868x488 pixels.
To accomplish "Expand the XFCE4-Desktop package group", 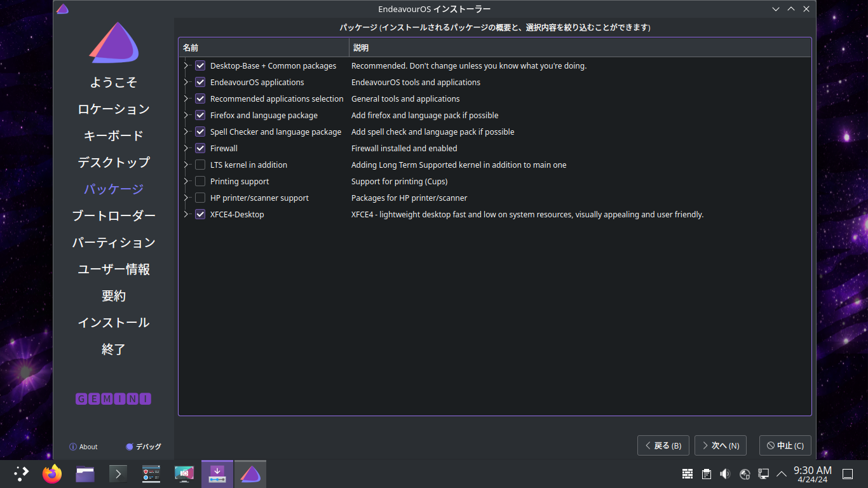I will coord(186,214).
